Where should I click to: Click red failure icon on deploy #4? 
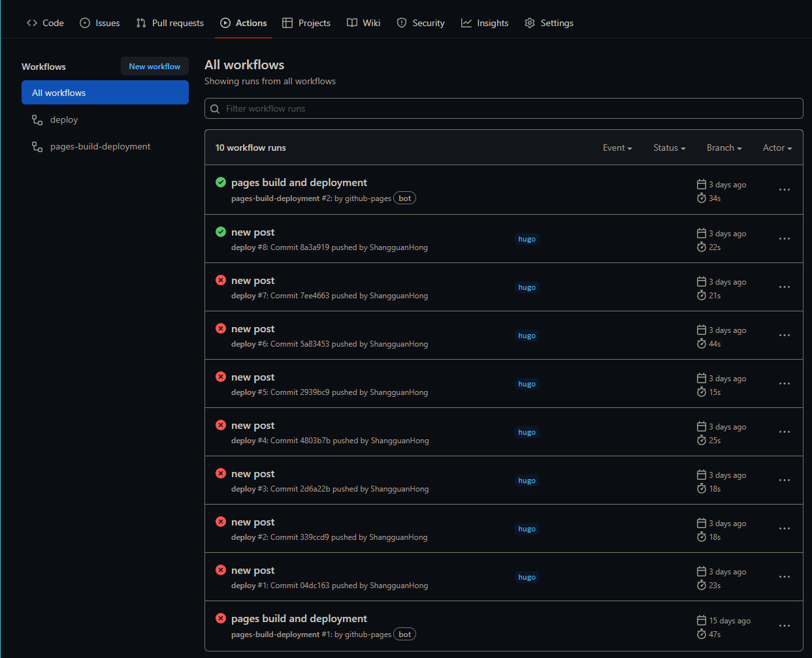(x=221, y=425)
